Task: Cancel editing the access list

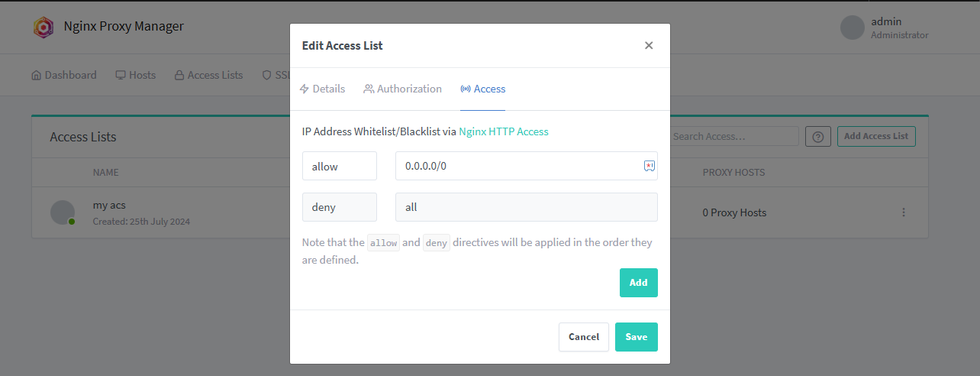Action: tap(583, 337)
